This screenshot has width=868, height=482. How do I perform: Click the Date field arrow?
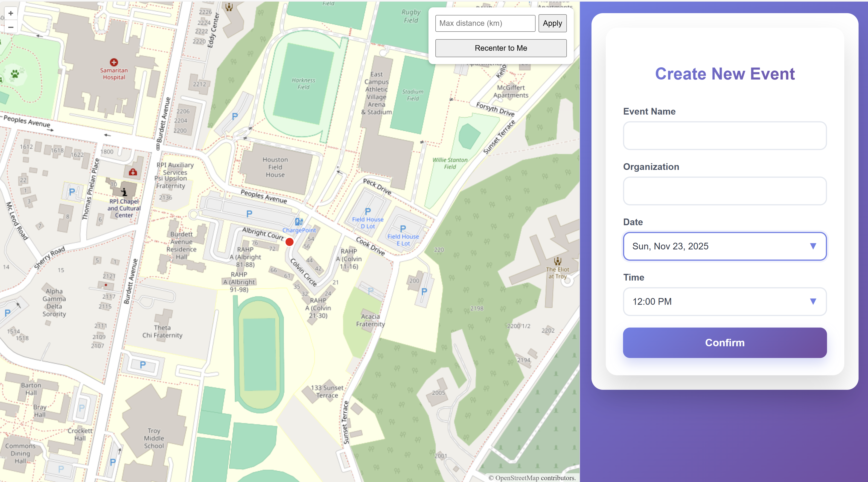[x=813, y=246]
